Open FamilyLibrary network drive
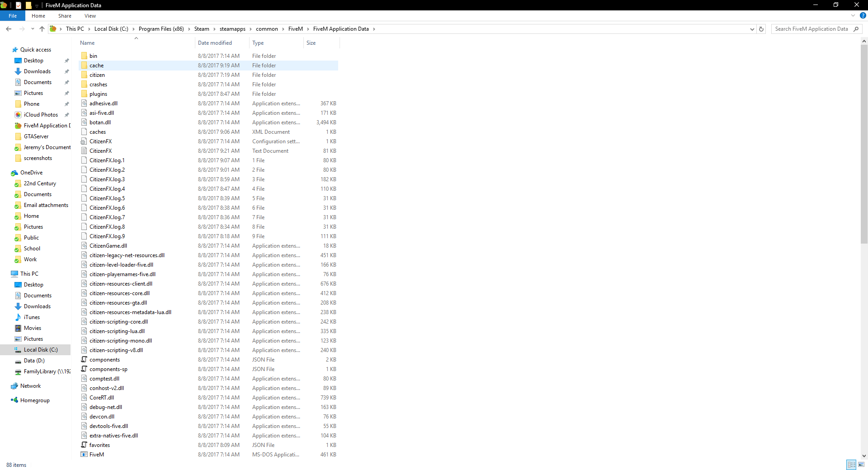This screenshot has height=470, width=868. (x=47, y=371)
